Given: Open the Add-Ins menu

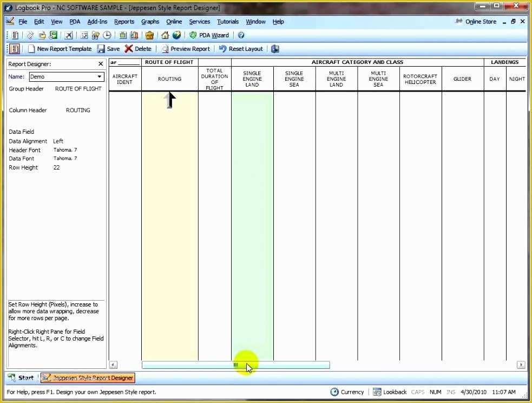Looking at the screenshot, I should (x=97, y=21).
